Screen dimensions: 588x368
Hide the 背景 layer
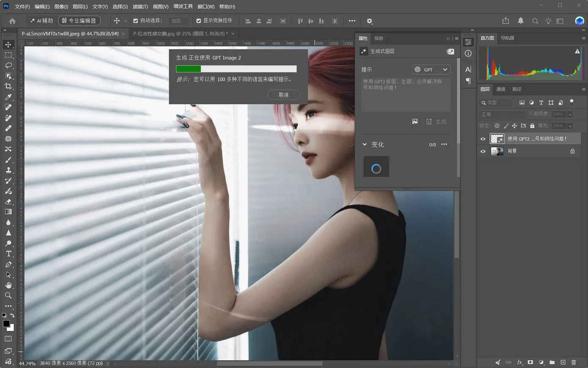(483, 151)
